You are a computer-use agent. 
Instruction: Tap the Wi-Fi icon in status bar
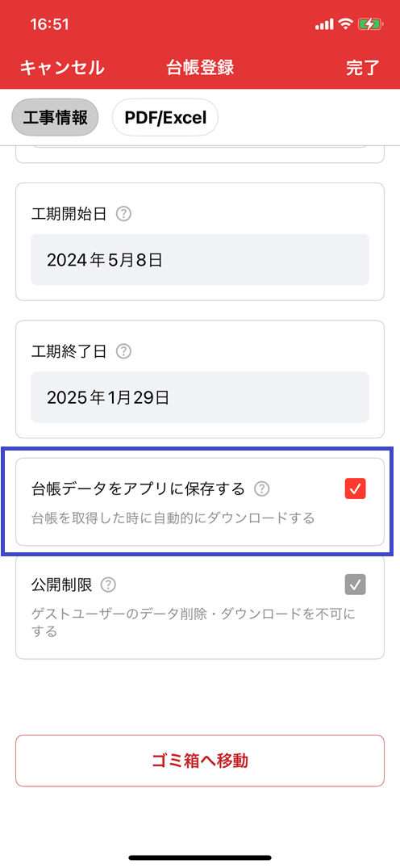(x=346, y=24)
